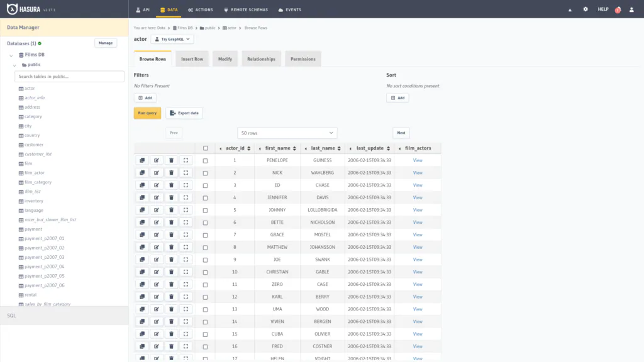Image resolution: width=644 pixels, height=362 pixels.
Task: Open the Modify tab
Action: (225, 59)
